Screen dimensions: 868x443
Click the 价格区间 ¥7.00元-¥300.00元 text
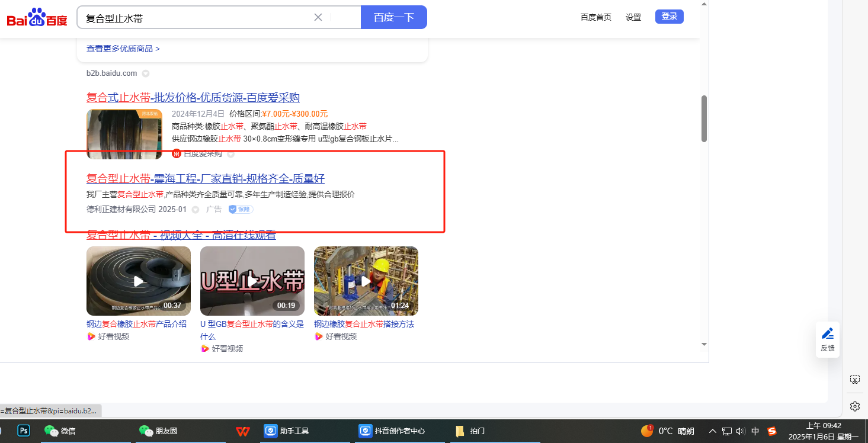pyautogui.click(x=278, y=114)
